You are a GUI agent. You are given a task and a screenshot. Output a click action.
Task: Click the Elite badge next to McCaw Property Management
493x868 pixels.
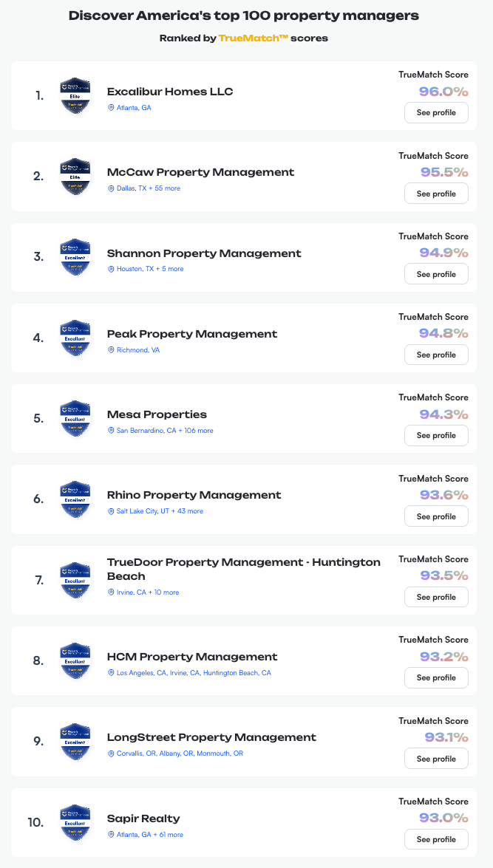pos(75,176)
